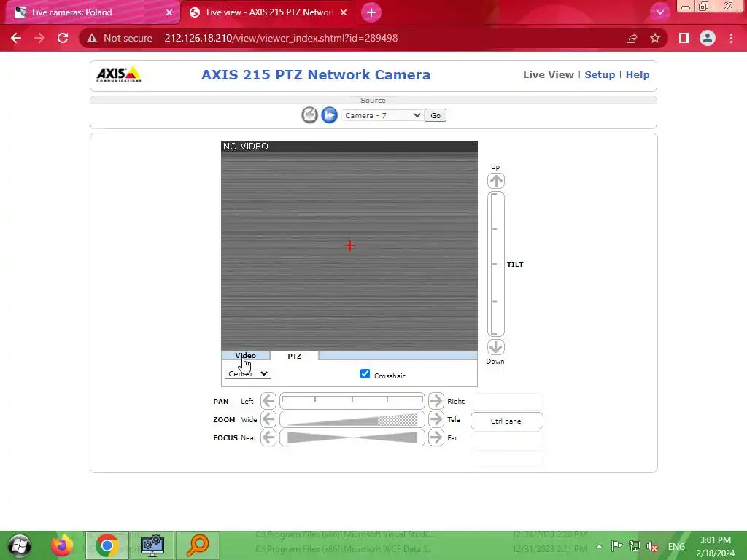Click the browser address bar URL
The width and height of the screenshot is (747, 560).
(x=281, y=38)
